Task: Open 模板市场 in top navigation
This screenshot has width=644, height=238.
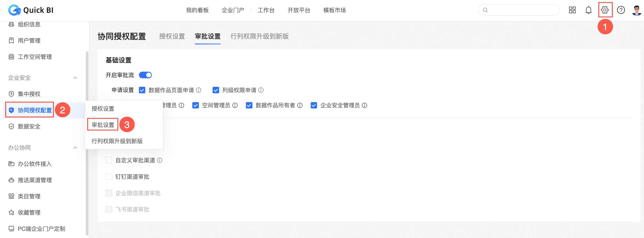Action: [335, 10]
